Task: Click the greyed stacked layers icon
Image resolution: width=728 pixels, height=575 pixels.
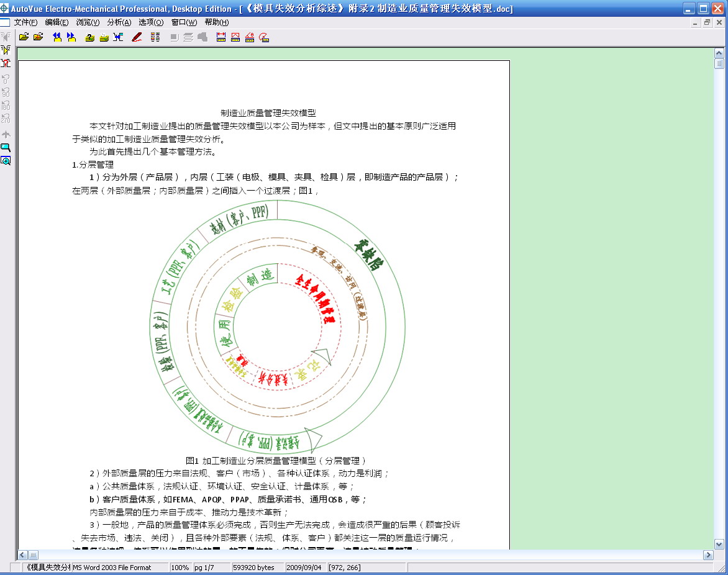Action: point(188,37)
